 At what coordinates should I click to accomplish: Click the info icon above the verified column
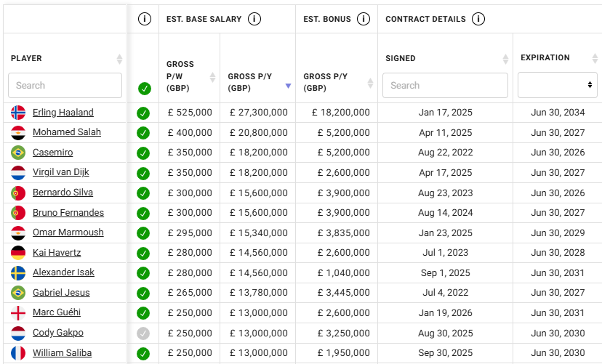tap(144, 19)
